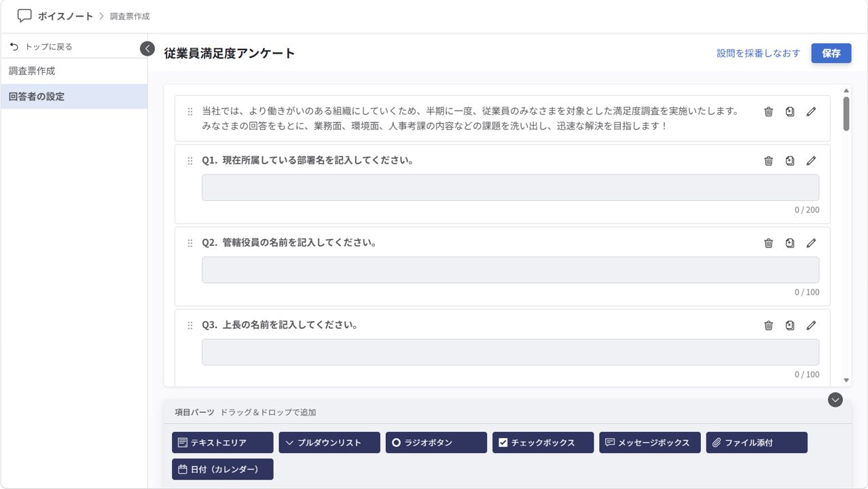This screenshot has height=489, width=868.
Task: Click into the Q1 department name text field
Action: click(510, 187)
